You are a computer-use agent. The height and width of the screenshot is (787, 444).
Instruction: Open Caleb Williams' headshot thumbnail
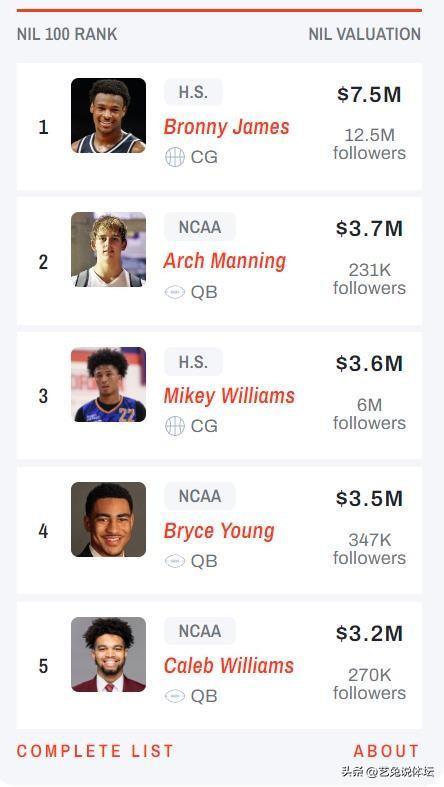coord(108,654)
